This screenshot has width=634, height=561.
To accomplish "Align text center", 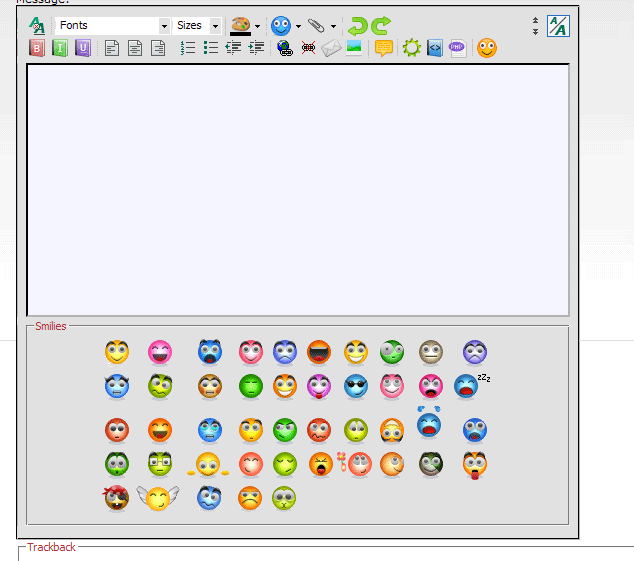I will [135, 48].
